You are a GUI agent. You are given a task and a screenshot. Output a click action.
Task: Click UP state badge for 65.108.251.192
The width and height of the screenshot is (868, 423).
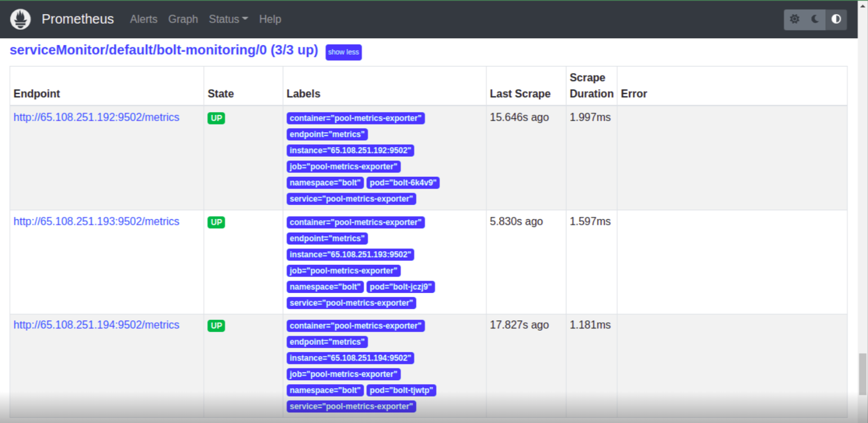[x=216, y=118]
